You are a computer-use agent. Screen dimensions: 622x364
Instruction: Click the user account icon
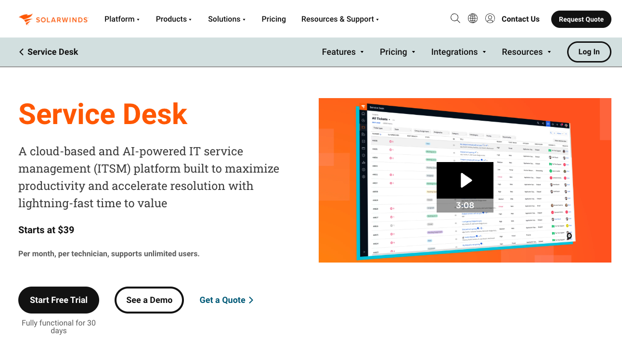(490, 18)
